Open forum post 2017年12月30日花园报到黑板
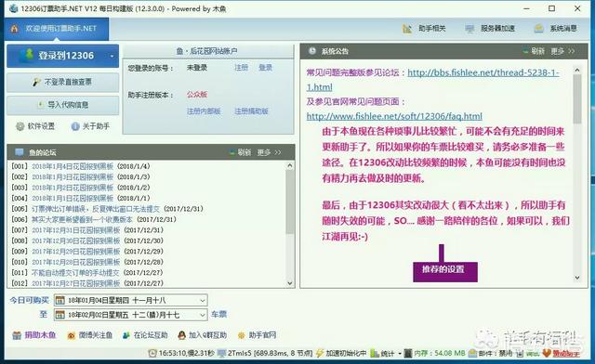595x364 pixels. pos(76,240)
